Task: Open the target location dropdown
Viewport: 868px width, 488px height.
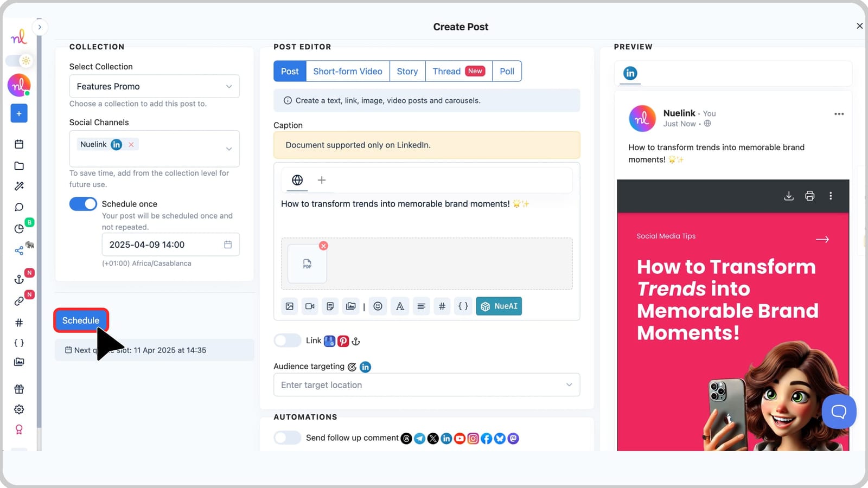Action: (426, 385)
